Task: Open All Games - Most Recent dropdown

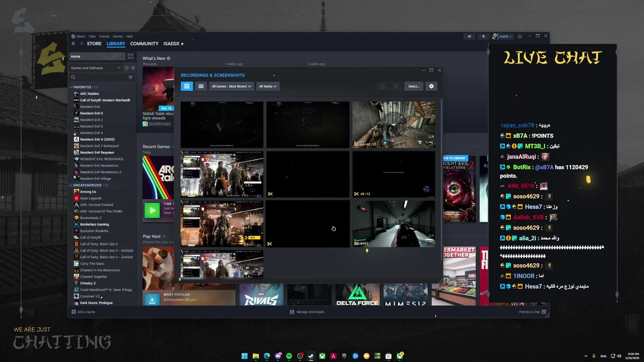Action: pyautogui.click(x=231, y=86)
